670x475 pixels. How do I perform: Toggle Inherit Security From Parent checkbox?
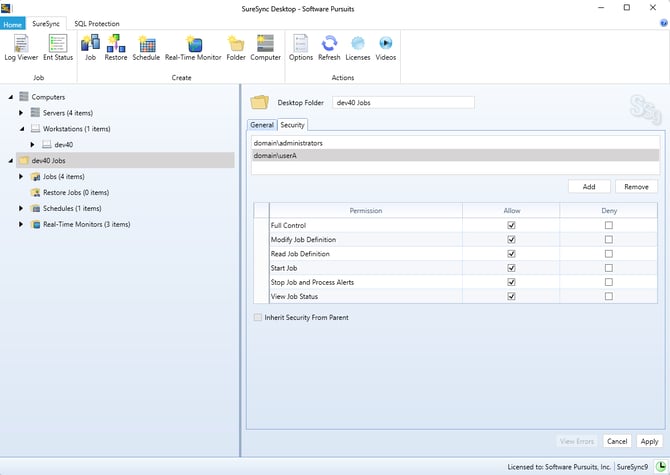pyautogui.click(x=258, y=317)
